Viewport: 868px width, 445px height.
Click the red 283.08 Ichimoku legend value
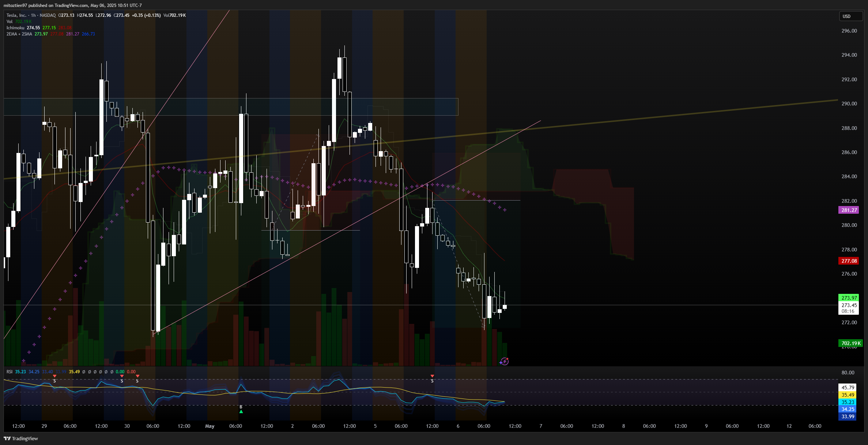coord(65,28)
